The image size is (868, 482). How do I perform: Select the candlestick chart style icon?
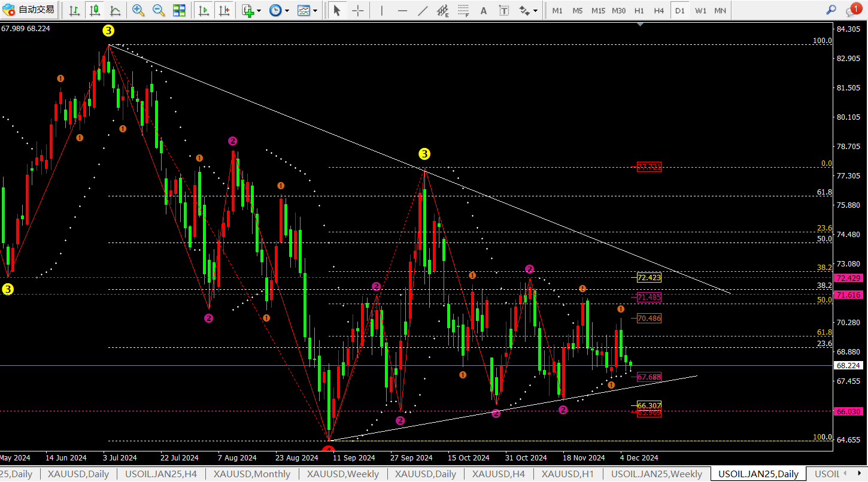(94, 10)
